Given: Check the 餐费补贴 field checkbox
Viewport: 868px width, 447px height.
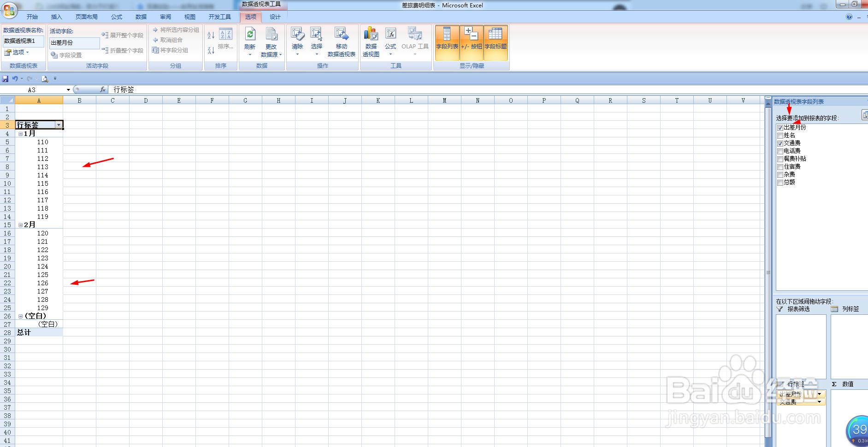Looking at the screenshot, I should (780, 159).
